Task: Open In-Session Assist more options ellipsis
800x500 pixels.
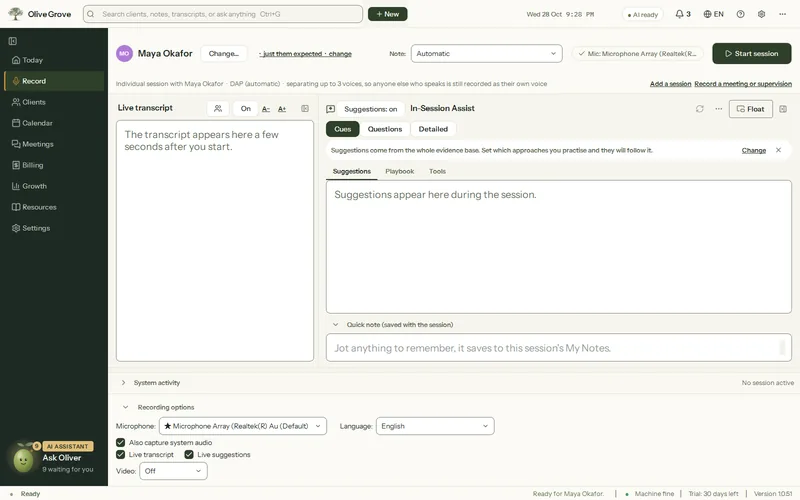Action: point(718,109)
